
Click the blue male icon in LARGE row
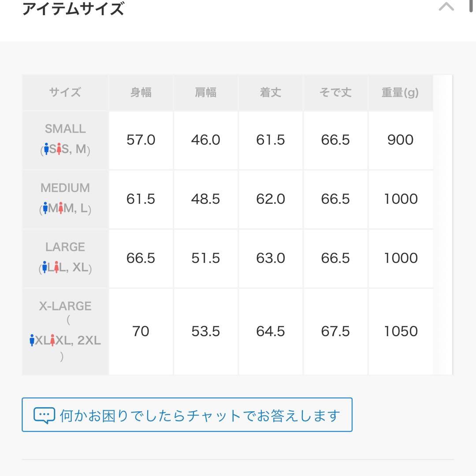pos(45,268)
